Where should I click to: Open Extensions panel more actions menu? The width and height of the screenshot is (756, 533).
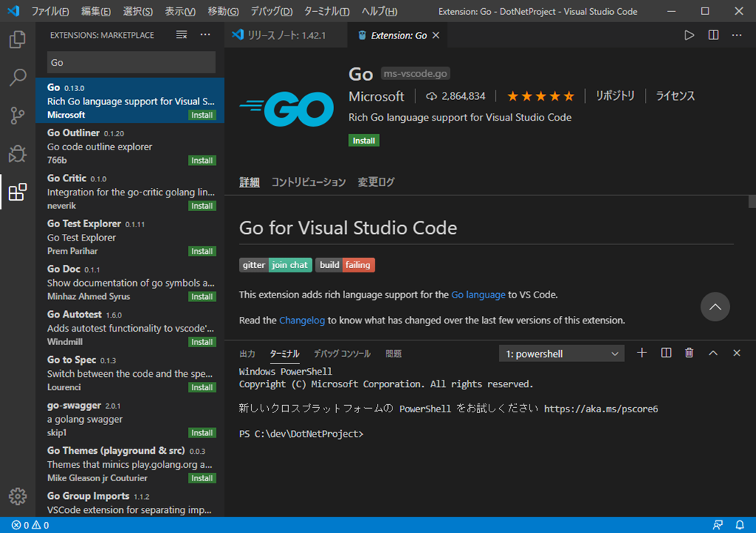(205, 35)
